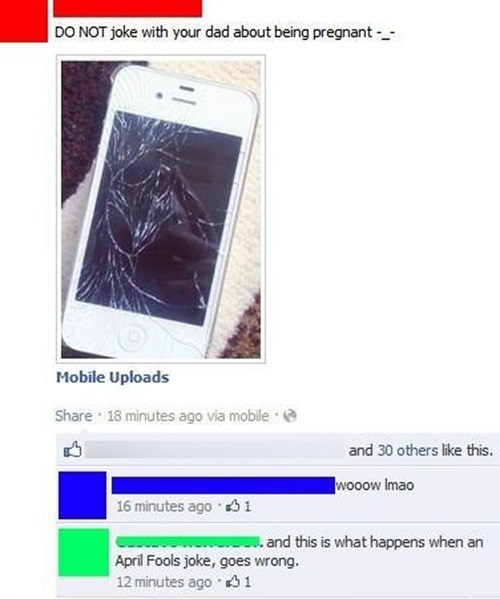The height and width of the screenshot is (599, 500).
Task: View the like count on the first comment
Action: point(248,506)
